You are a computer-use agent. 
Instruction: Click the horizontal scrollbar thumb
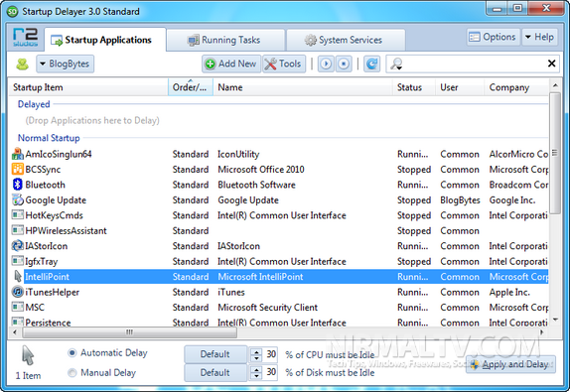point(130,332)
